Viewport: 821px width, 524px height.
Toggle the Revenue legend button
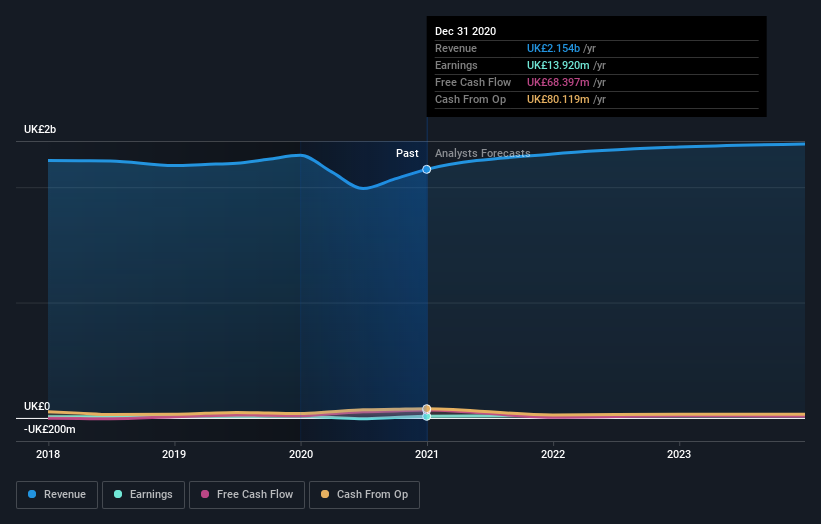(57, 495)
